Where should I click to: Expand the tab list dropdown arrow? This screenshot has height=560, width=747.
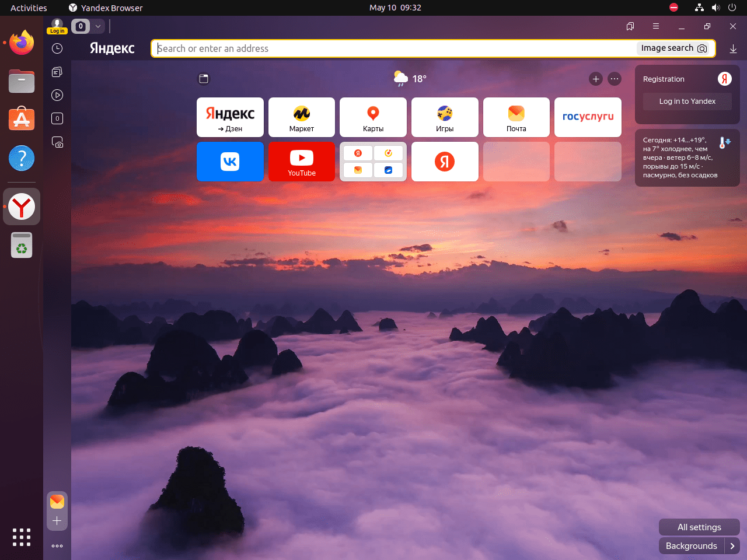[x=98, y=26]
